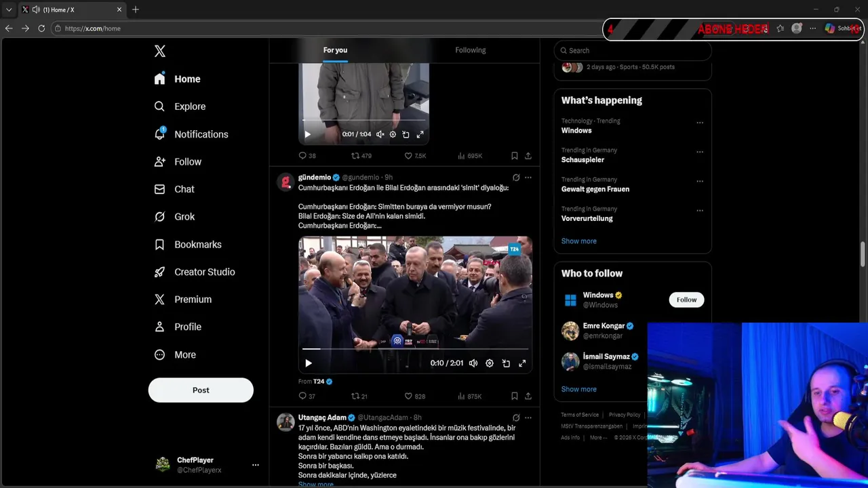Share the gündemio post
This screenshot has width=868, height=488.
[528, 396]
